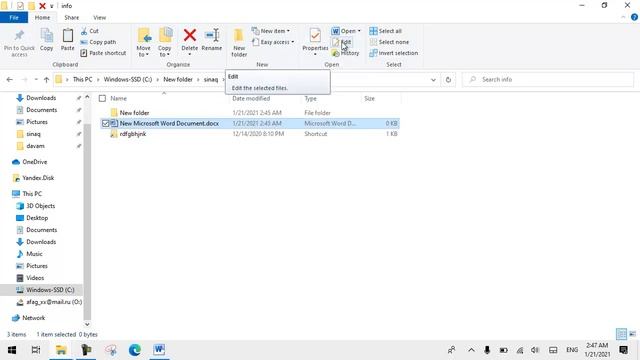Open File Explorer taskbar icon
Viewport: 640px width, 360px height.
coord(61,350)
